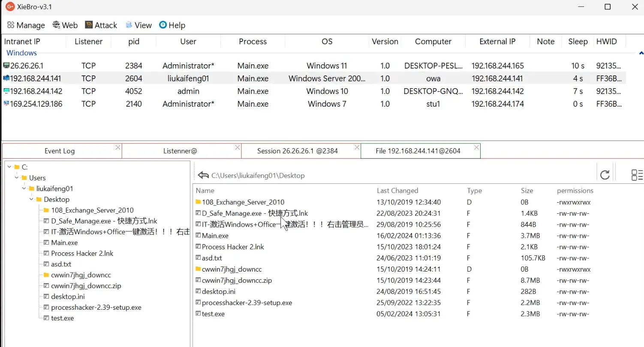The image size is (644, 347).
Task: Open the Manage menu
Action: click(26, 25)
